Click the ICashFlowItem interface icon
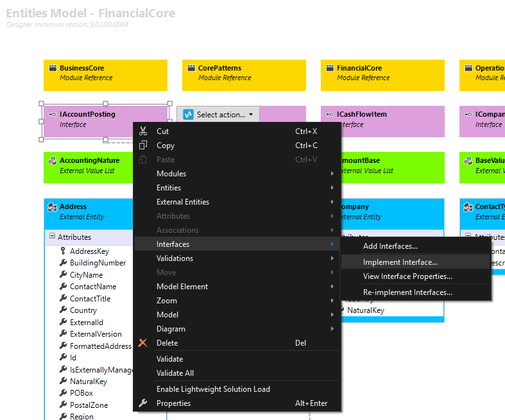 pyautogui.click(x=329, y=114)
